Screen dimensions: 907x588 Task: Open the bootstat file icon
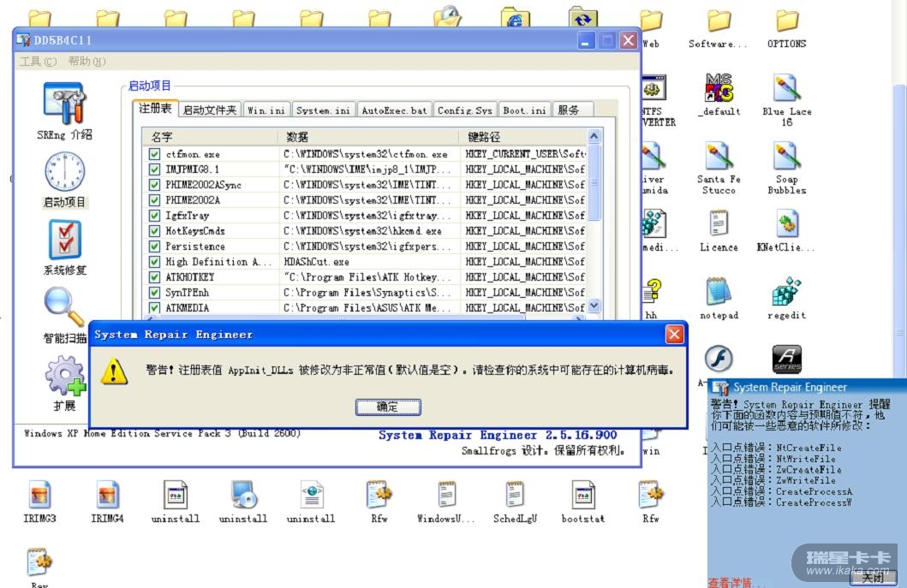pyautogui.click(x=582, y=496)
